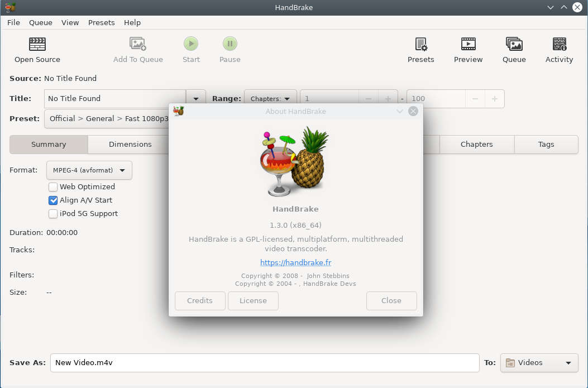This screenshot has height=388, width=588.
Task: Click the License button
Action: (x=253, y=300)
